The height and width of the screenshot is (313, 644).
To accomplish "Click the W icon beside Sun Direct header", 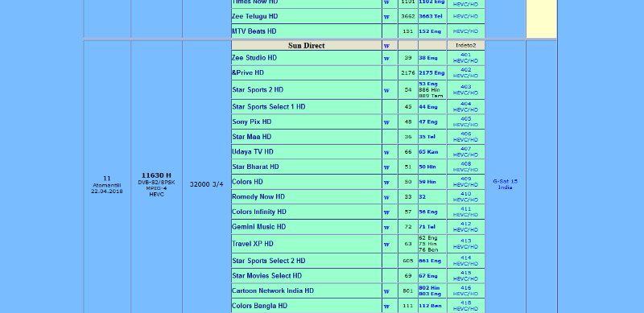I will (386, 46).
